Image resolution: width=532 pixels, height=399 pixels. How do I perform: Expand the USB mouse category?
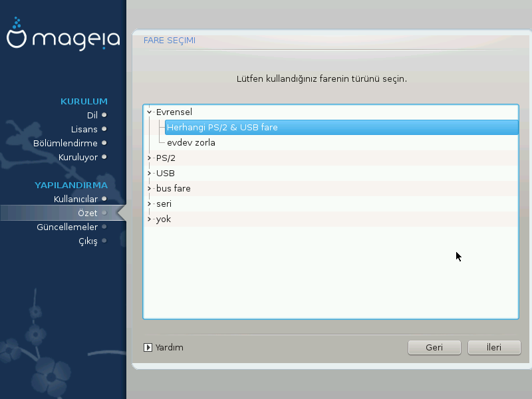150,174
